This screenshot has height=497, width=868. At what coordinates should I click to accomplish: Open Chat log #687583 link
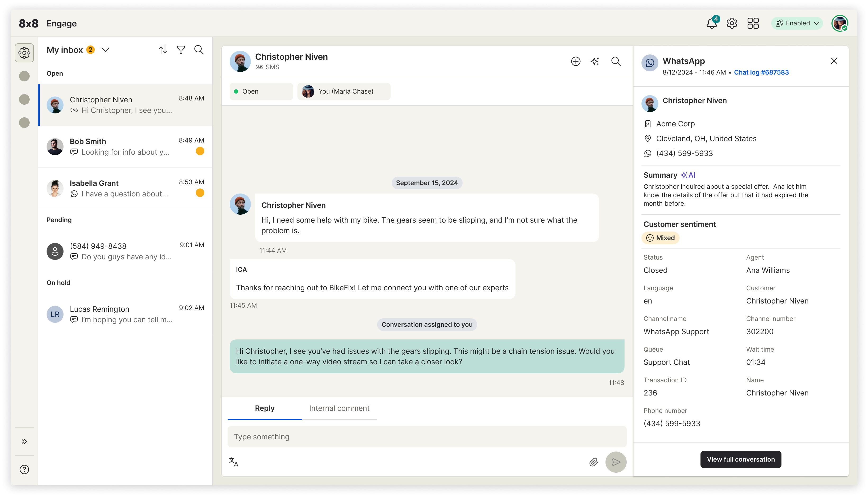coord(761,72)
